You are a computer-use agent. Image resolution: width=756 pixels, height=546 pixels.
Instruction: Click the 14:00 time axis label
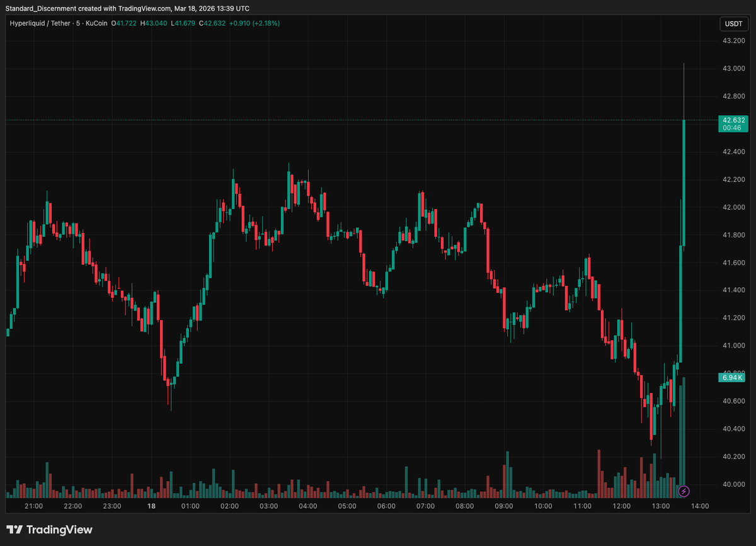[x=700, y=506]
